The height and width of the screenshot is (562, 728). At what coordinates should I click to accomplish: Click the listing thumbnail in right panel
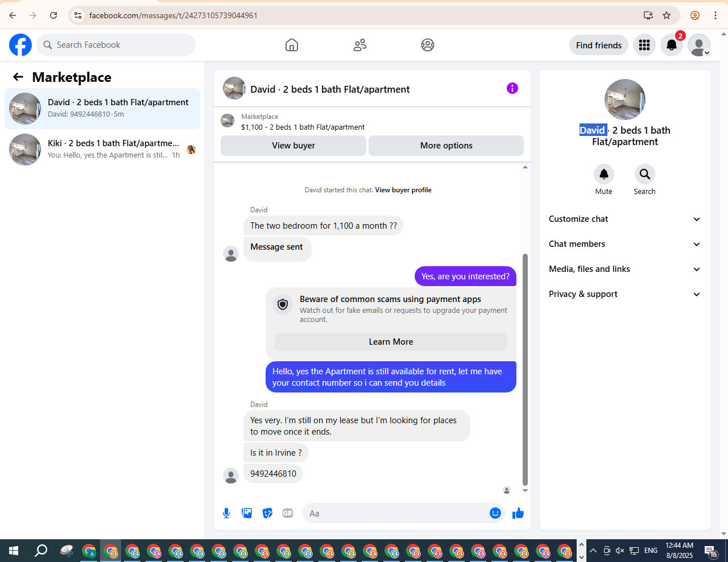pyautogui.click(x=625, y=100)
